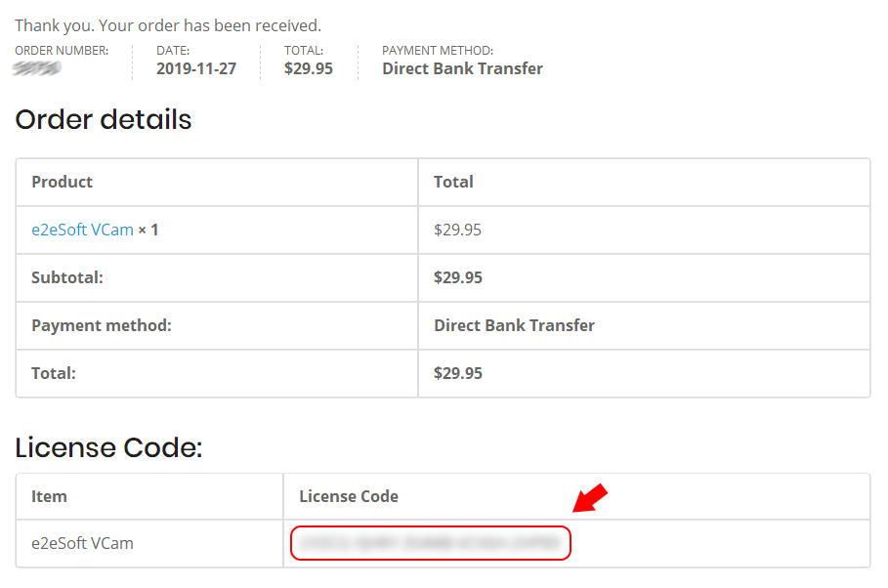Open the e2eSoft VCam product link

82,230
